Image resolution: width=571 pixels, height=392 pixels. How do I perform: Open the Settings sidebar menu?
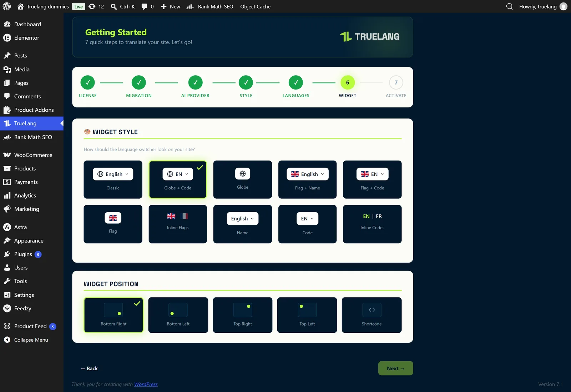point(32,295)
